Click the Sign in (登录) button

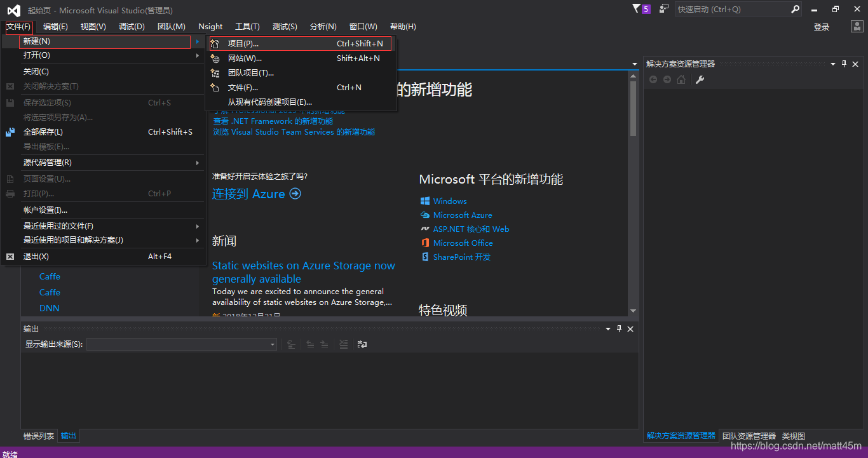[x=822, y=27]
